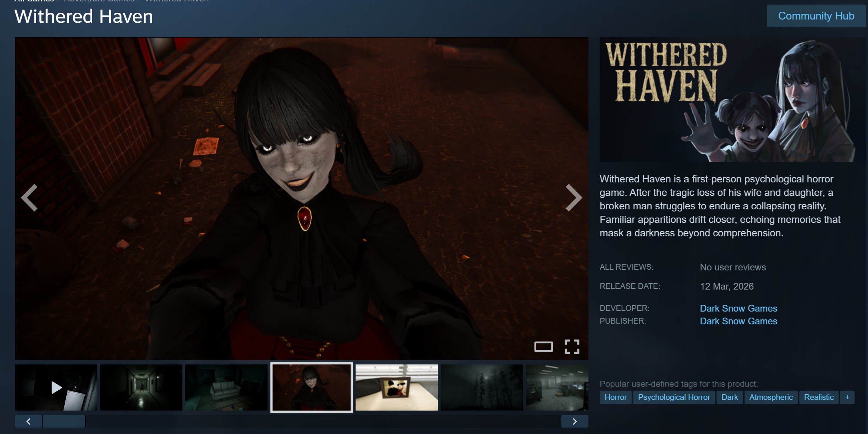The height and width of the screenshot is (434, 868).
Task: Open the Dark Snow Games publisher link
Action: [x=738, y=321]
